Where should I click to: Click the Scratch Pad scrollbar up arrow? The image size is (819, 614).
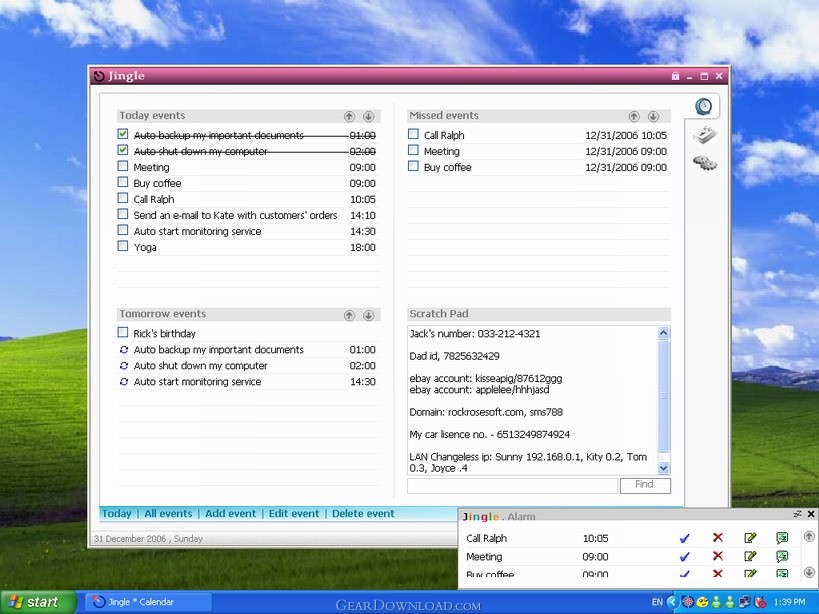[663, 333]
